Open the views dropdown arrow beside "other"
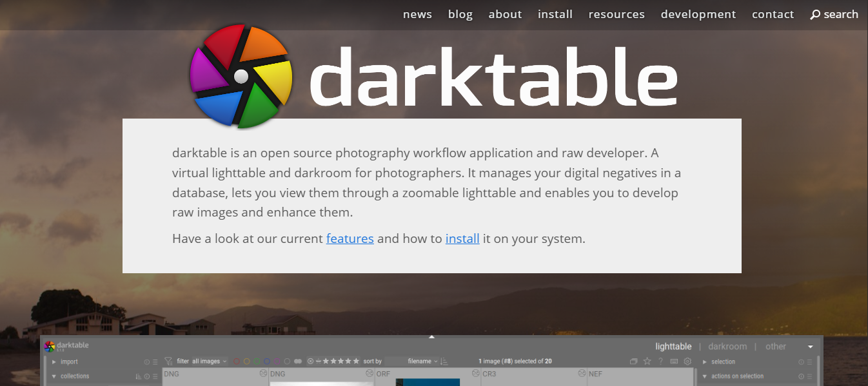868x386 pixels. pyautogui.click(x=811, y=347)
